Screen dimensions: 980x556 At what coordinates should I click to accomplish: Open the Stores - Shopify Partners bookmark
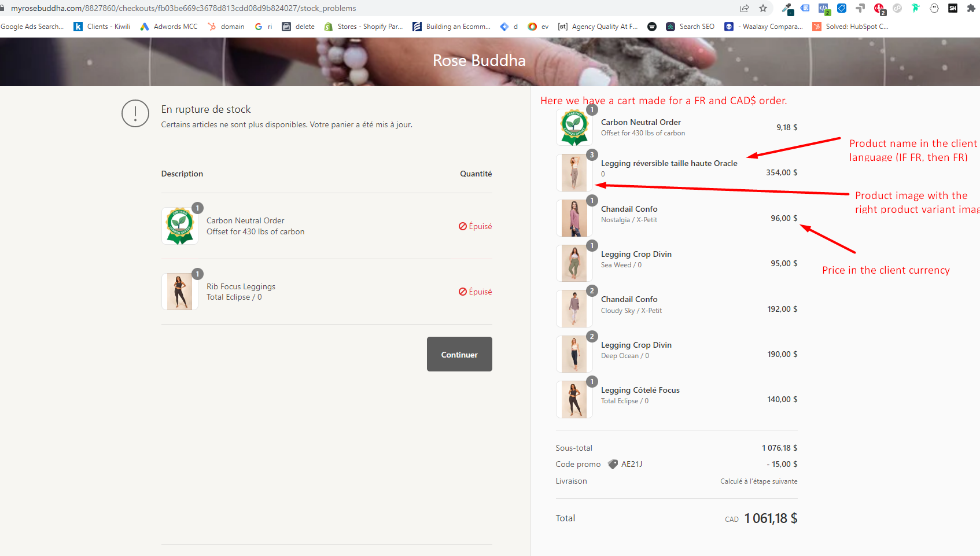pos(364,27)
